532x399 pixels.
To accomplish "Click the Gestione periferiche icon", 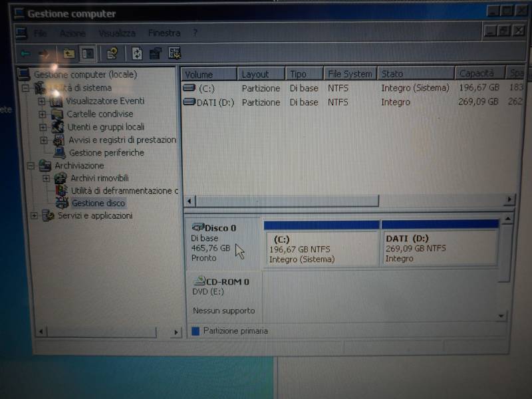I will tap(60, 153).
